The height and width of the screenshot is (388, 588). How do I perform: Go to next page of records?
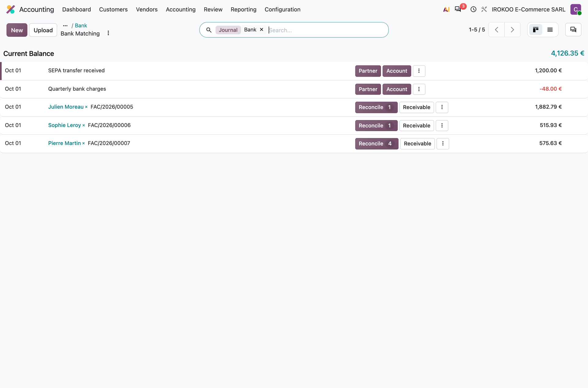512,30
